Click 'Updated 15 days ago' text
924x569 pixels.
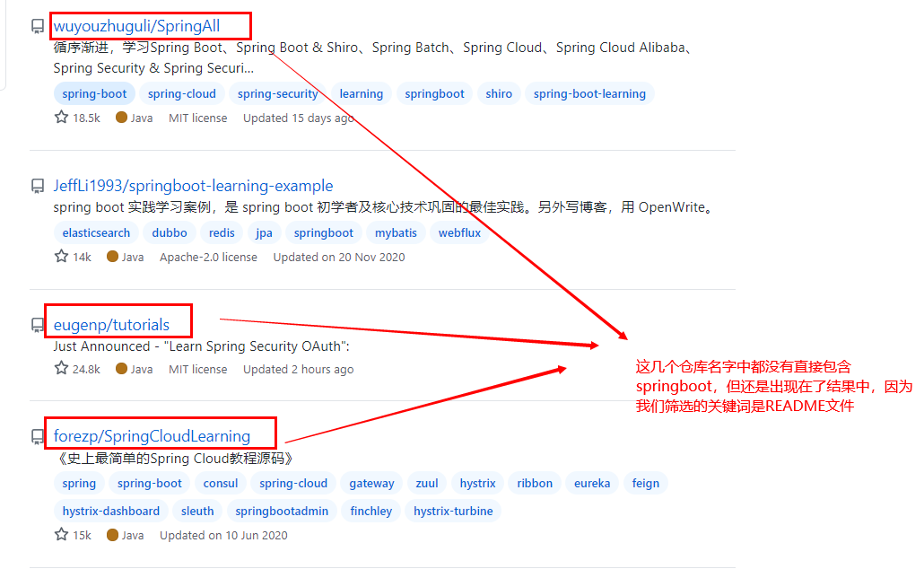tap(299, 118)
